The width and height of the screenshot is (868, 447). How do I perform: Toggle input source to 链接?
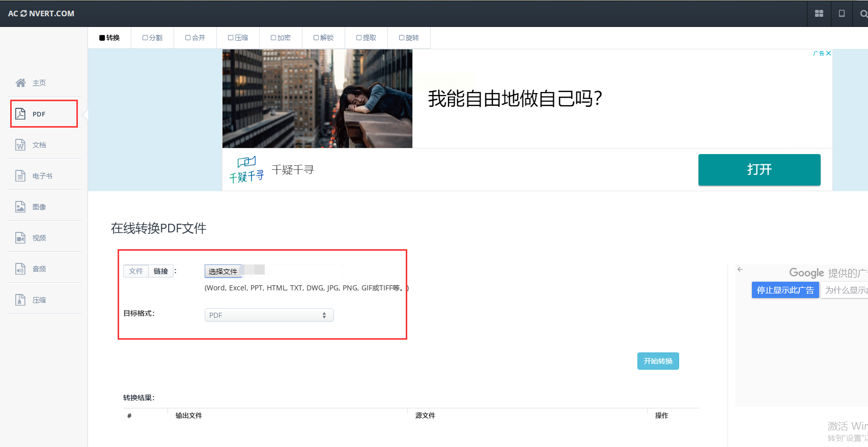point(161,271)
